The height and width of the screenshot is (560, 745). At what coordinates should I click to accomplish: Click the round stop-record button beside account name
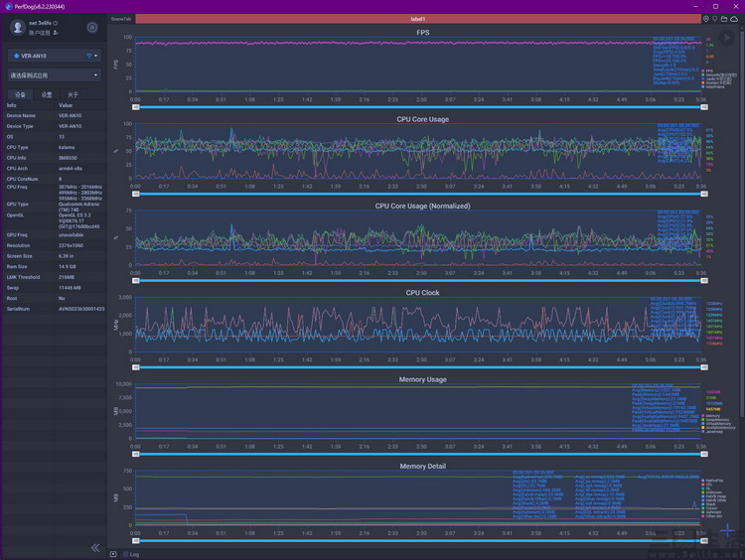(x=92, y=28)
